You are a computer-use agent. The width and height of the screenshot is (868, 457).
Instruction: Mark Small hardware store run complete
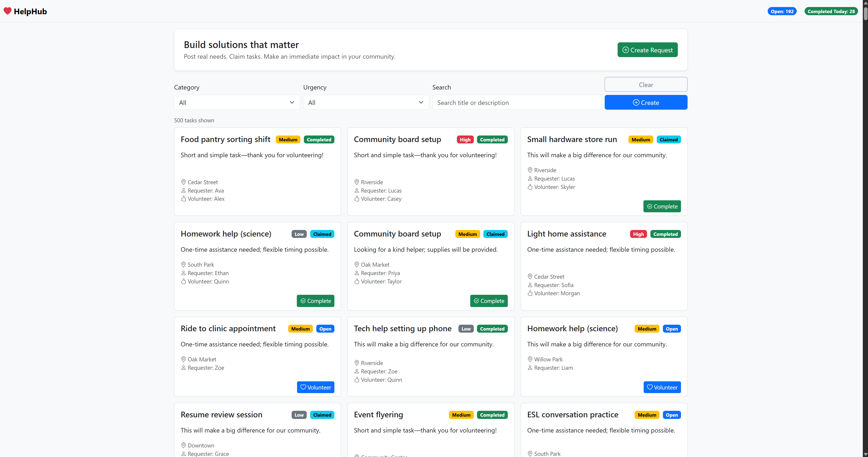(662, 206)
